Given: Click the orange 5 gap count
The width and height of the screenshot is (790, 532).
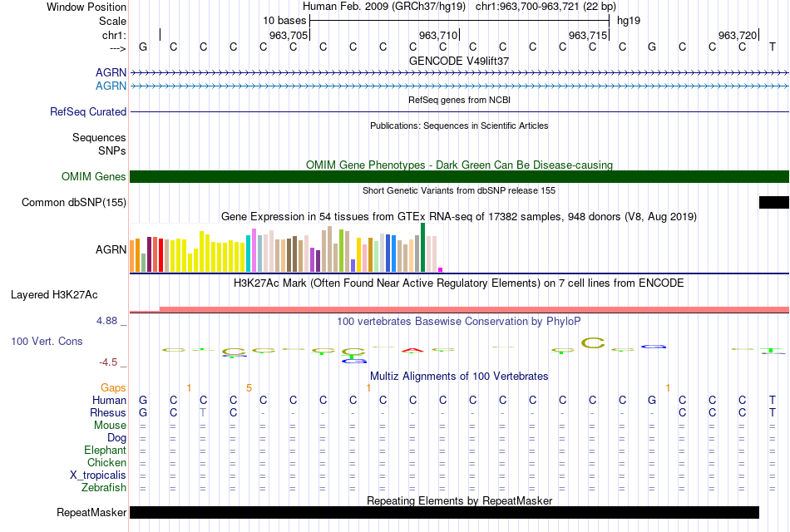Looking at the screenshot, I should [x=249, y=388].
